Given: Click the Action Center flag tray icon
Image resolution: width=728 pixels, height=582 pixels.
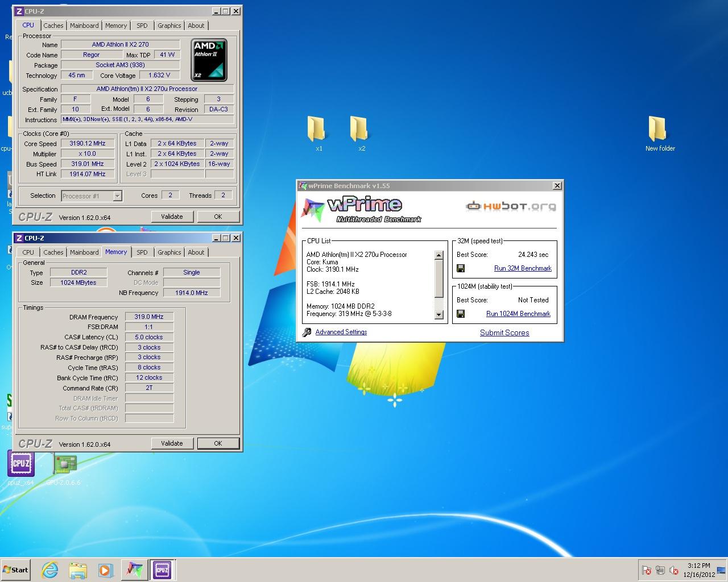Looking at the screenshot, I should tap(647, 570).
